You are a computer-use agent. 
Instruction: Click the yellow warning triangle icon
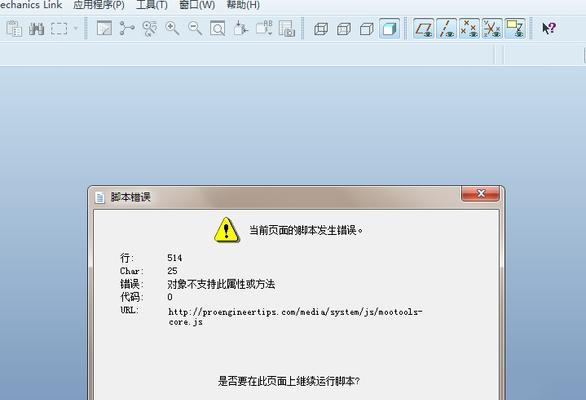click(x=226, y=230)
